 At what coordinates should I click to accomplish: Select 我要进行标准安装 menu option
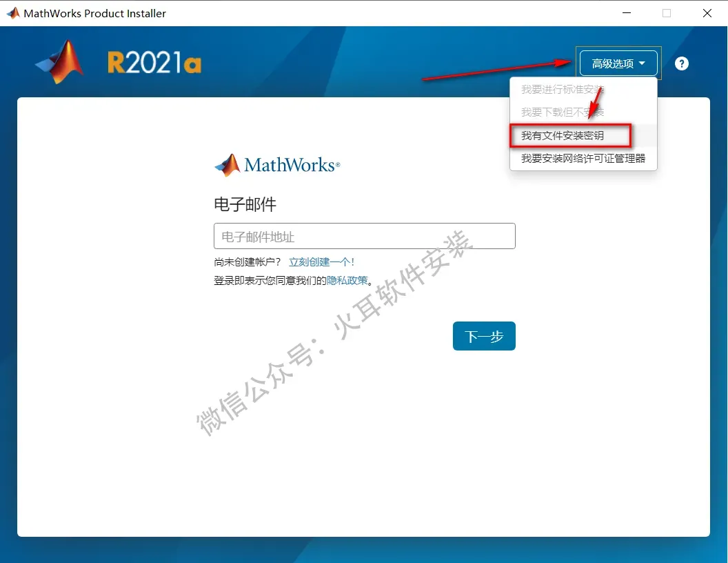click(x=563, y=89)
